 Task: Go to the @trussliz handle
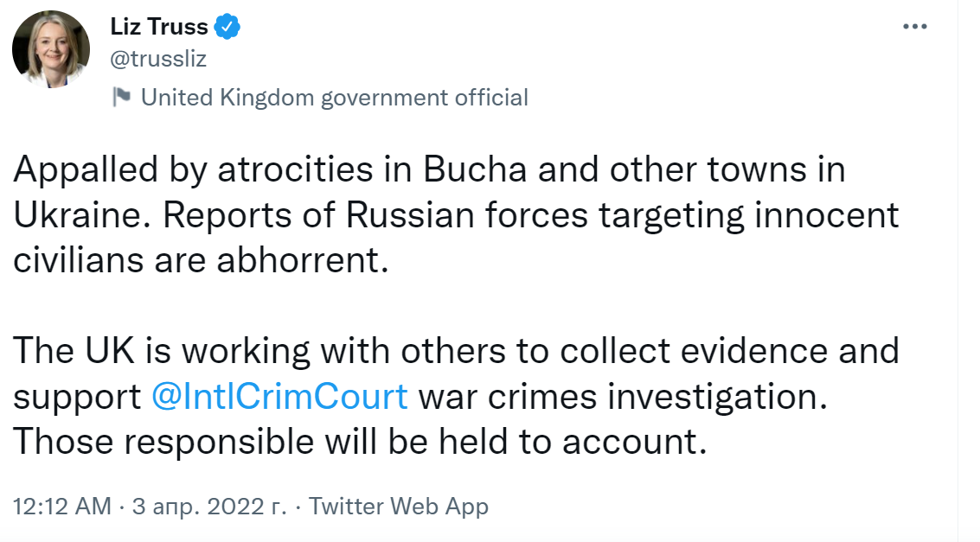[x=158, y=59]
